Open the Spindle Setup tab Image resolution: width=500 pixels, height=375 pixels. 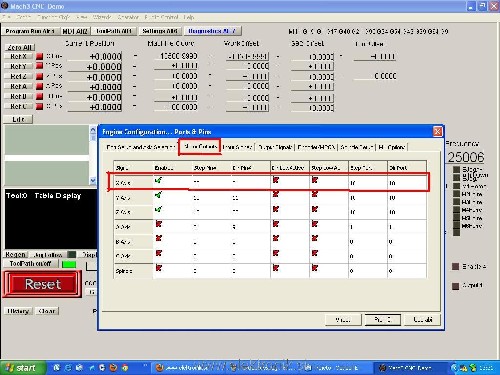[357, 147]
